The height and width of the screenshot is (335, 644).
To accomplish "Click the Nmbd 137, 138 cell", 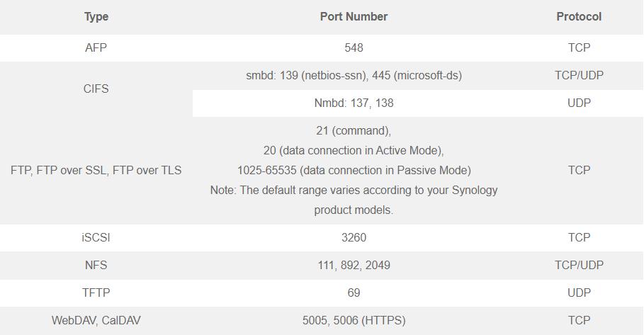I will 354,103.
